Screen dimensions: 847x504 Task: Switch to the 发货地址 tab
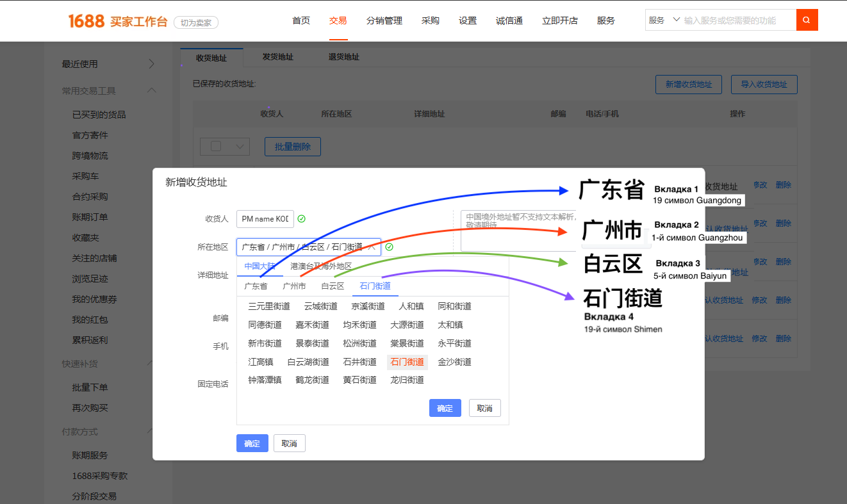click(277, 57)
